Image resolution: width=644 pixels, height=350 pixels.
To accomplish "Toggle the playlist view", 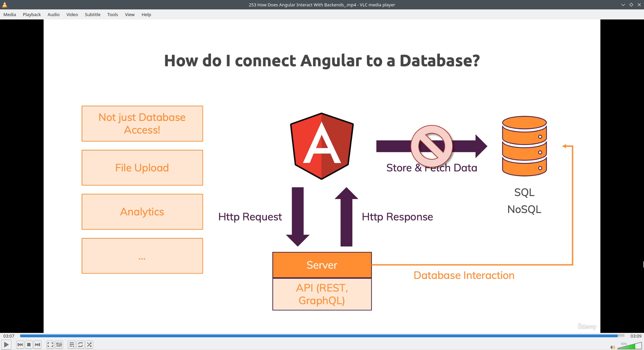I will tap(71, 345).
